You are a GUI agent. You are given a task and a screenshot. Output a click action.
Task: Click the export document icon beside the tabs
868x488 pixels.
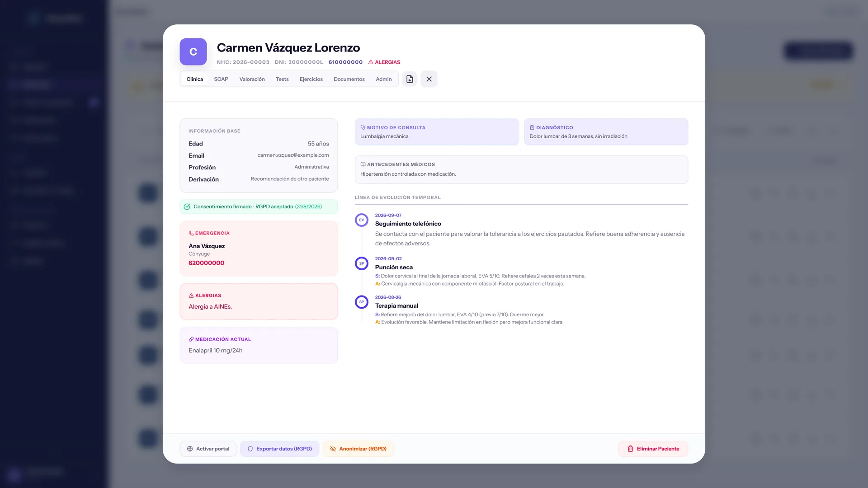[410, 79]
